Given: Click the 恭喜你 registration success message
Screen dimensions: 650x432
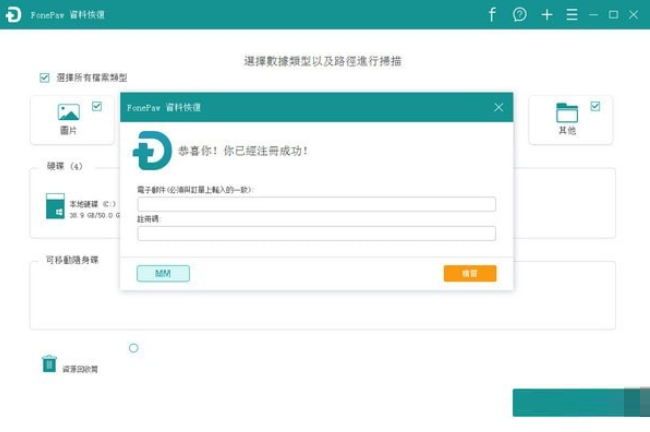Looking at the screenshot, I should [x=243, y=151].
